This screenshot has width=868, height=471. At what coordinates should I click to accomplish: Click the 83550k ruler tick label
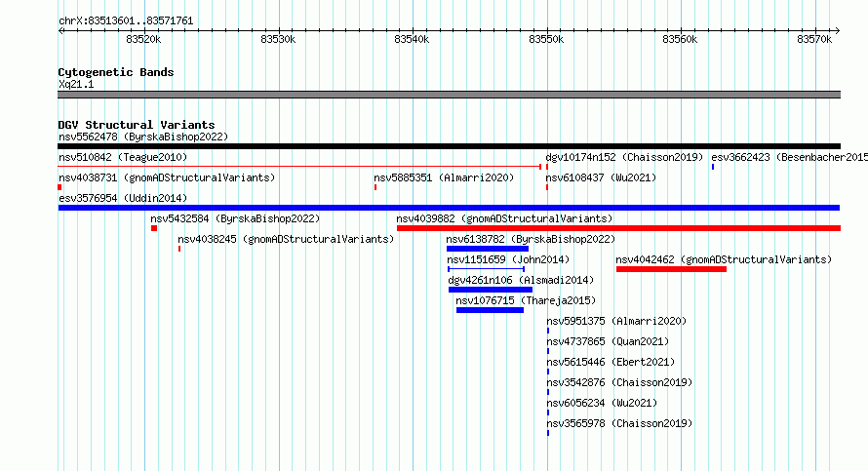point(546,39)
